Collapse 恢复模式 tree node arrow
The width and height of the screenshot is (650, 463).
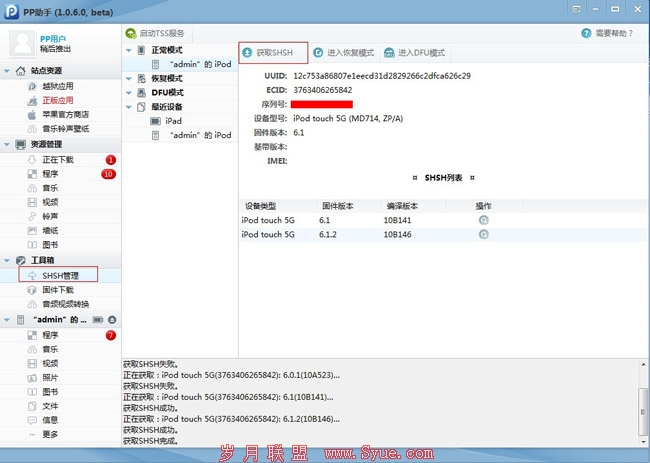(x=129, y=79)
